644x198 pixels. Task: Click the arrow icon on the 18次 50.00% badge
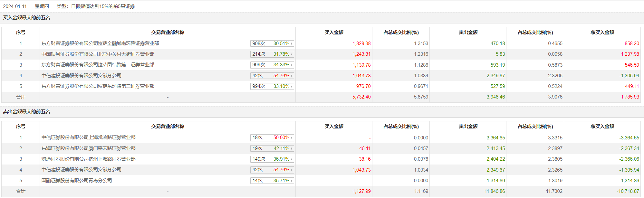292,138
